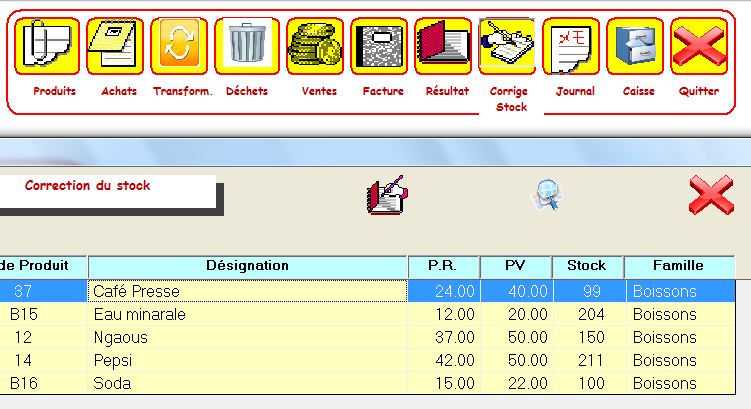Select the Pepsi product row
Viewport: 751px width, 409px height.
pos(367,360)
